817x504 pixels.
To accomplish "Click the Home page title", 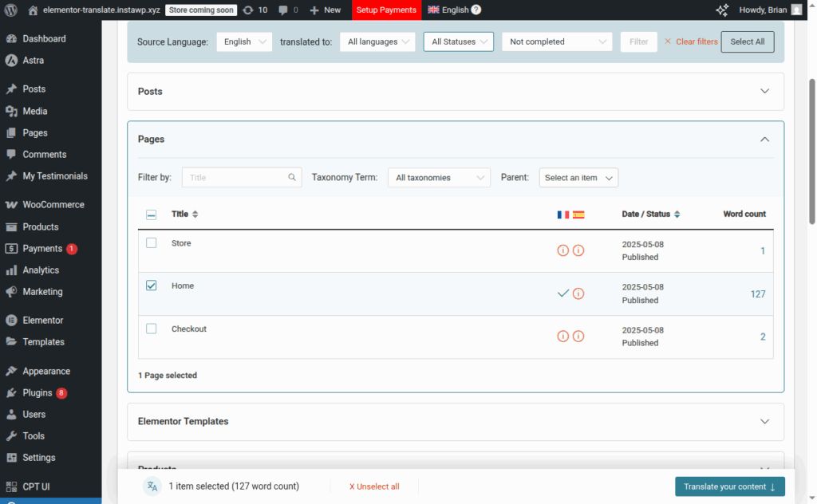I will point(183,285).
